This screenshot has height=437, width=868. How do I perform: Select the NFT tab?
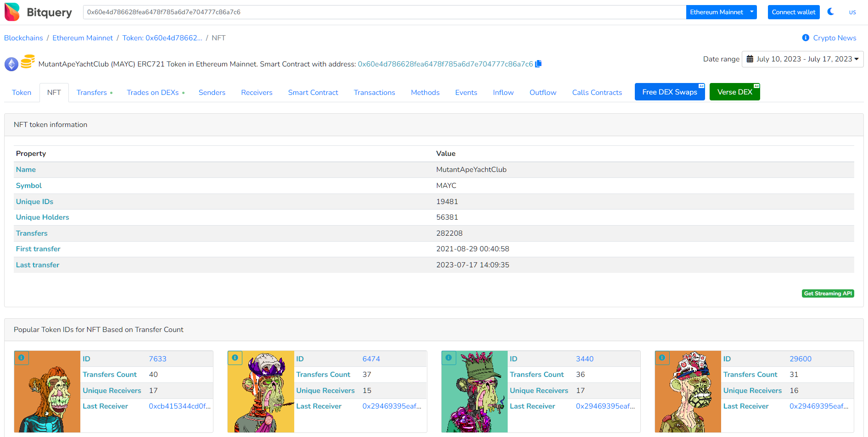pos(54,92)
